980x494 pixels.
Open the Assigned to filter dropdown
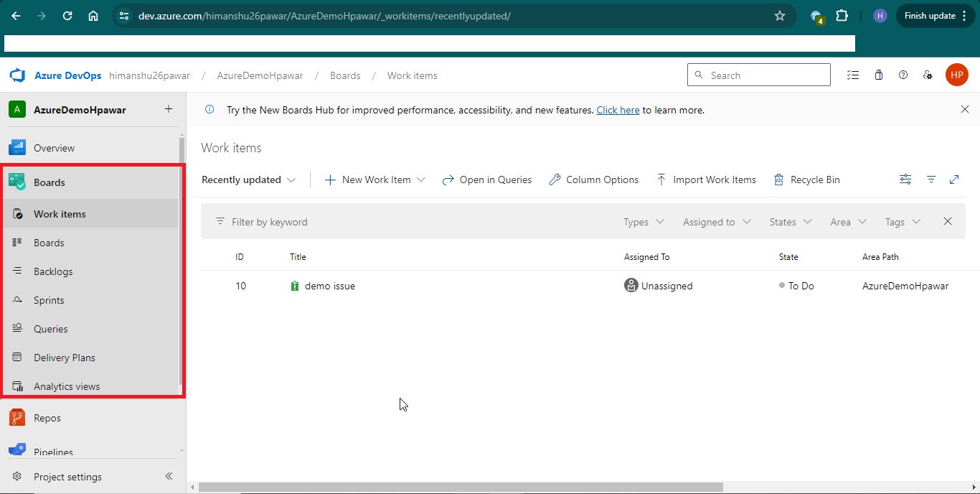coord(717,222)
